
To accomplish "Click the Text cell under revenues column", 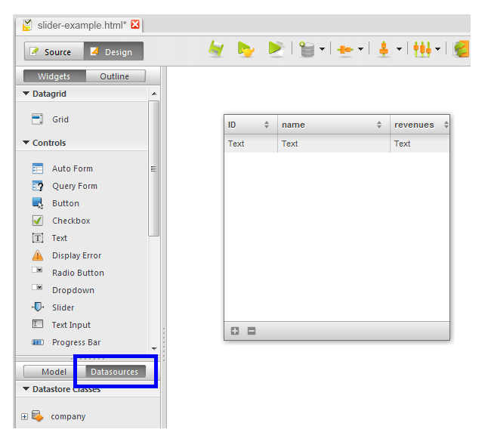I will [x=420, y=144].
